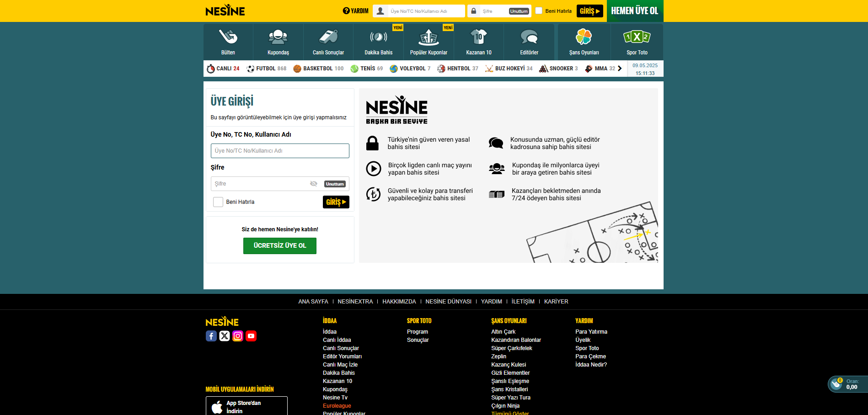
Task: Open Spor Toto Program link
Action: (x=418, y=332)
